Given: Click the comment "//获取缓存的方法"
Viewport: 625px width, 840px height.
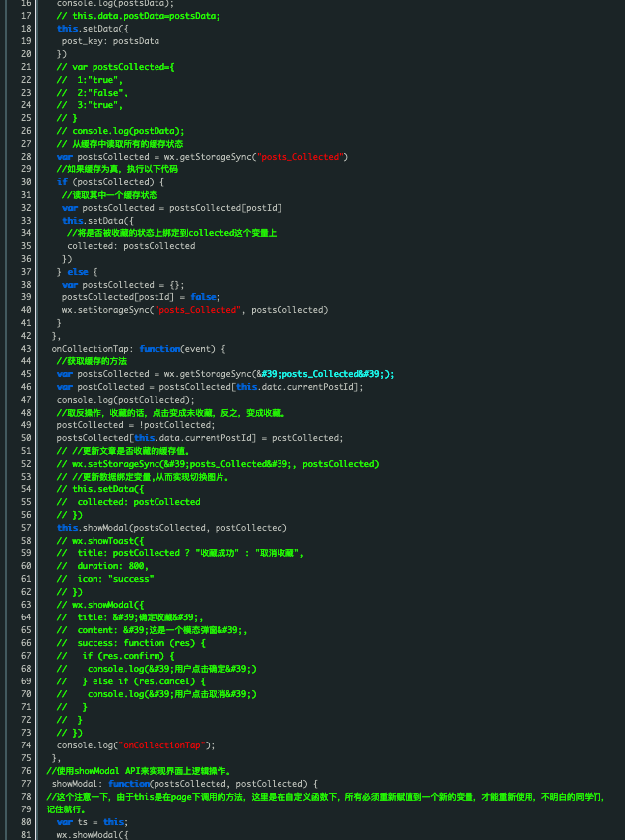Looking at the screenshot, I should click(x=93, y=361).
